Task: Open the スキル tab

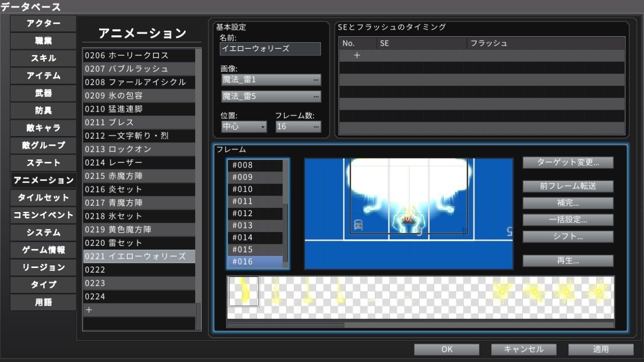Action: point(43,58)
